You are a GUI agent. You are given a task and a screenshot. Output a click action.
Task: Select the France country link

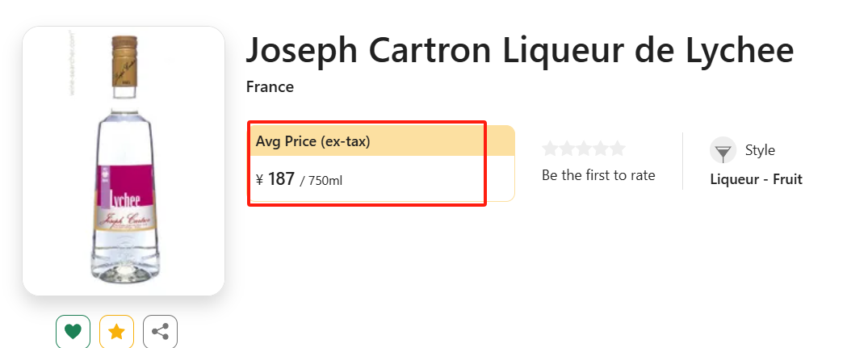[x=270, y=87]
